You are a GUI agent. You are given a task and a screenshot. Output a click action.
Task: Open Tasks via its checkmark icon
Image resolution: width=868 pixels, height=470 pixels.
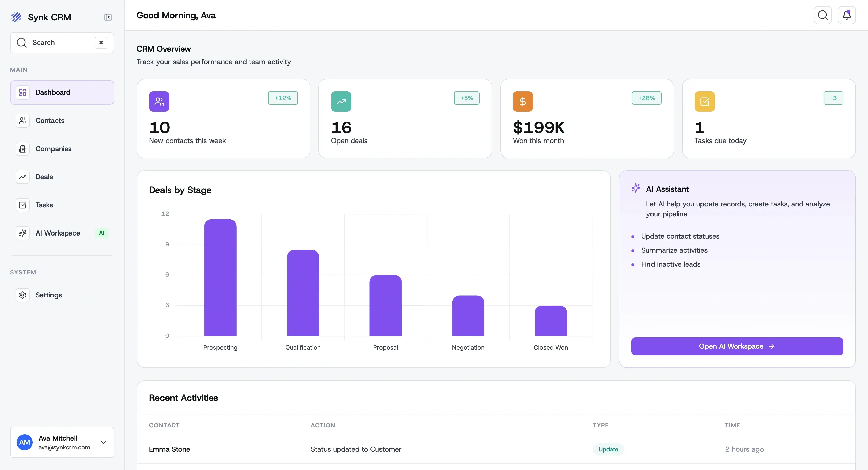(22, 205)
